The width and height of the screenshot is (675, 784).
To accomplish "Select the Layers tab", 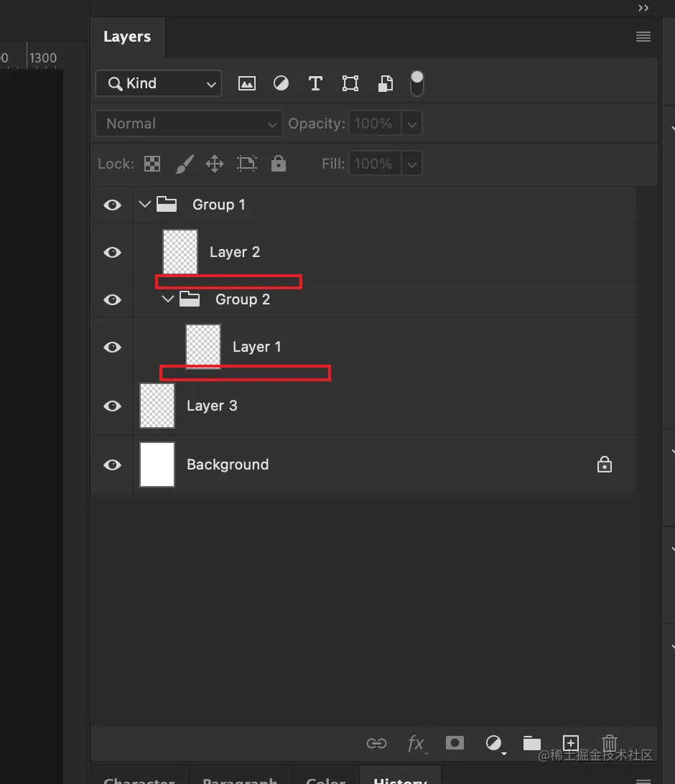I will click(127, 37).
